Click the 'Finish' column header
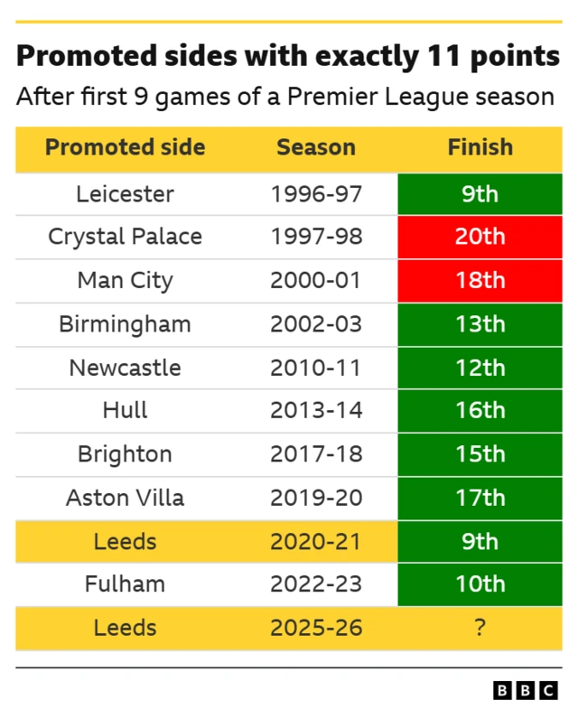 click(x=480, y=148)
